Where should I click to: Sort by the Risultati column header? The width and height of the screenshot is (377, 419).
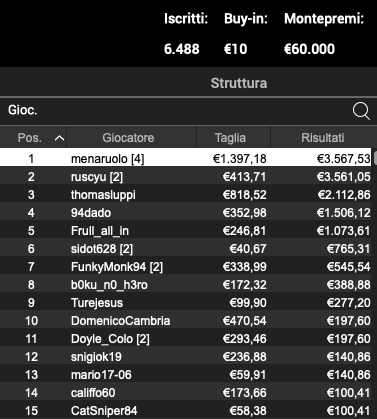tap(322, 138)
